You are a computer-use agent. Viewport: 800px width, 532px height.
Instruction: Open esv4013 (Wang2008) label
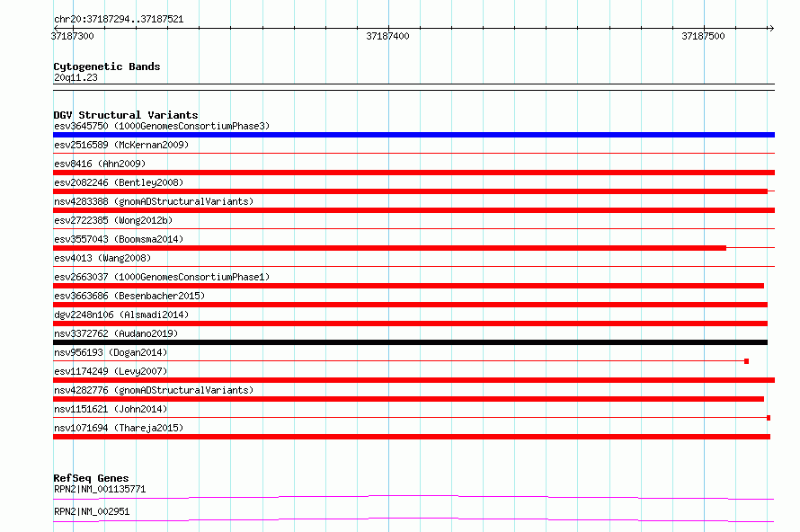pos(102,258)
